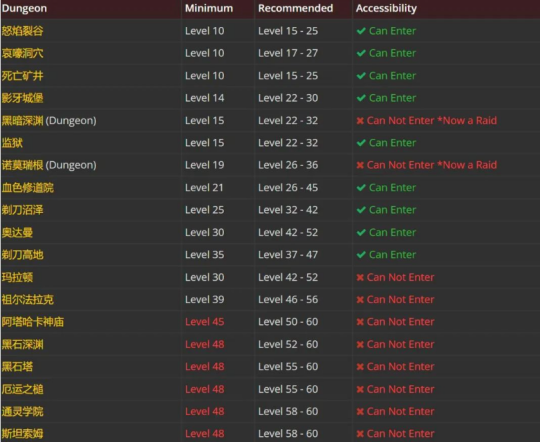Click the red cross icon in the 黑石塔 row
Screen dimensions: 540x442
click(360, 367)
